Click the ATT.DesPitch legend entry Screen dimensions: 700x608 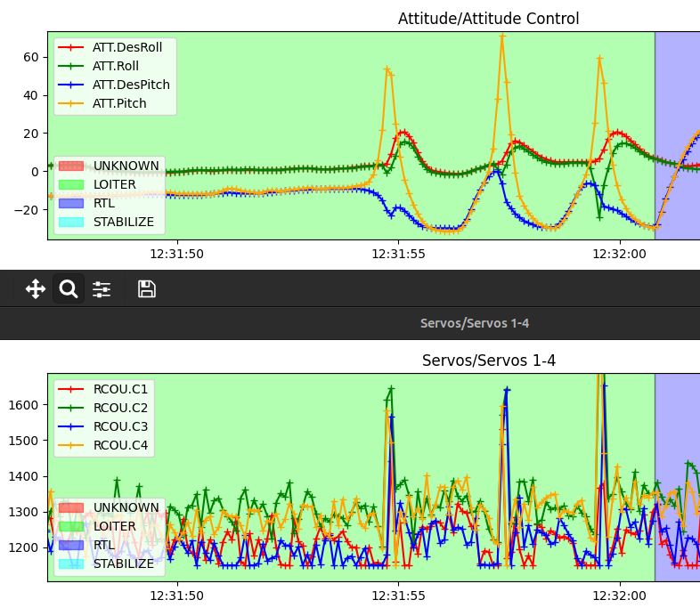pyautogui.click(x=131, y=85)
